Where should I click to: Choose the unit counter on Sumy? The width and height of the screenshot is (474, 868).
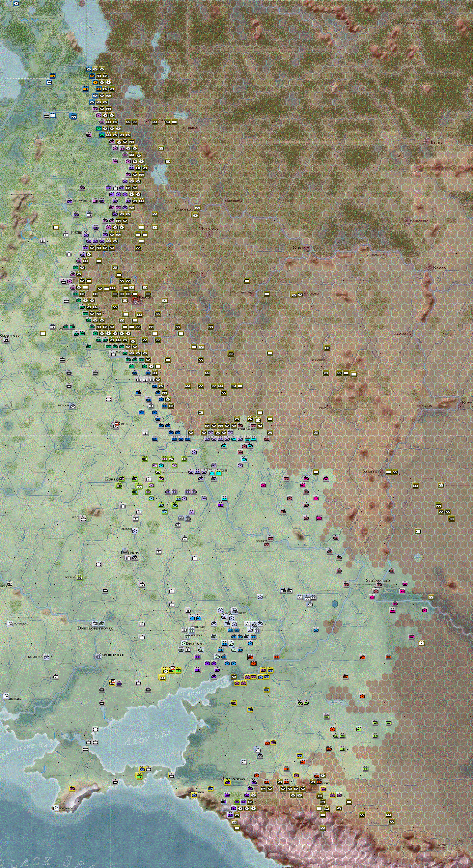pyautogui.click(x=83, y=519)
